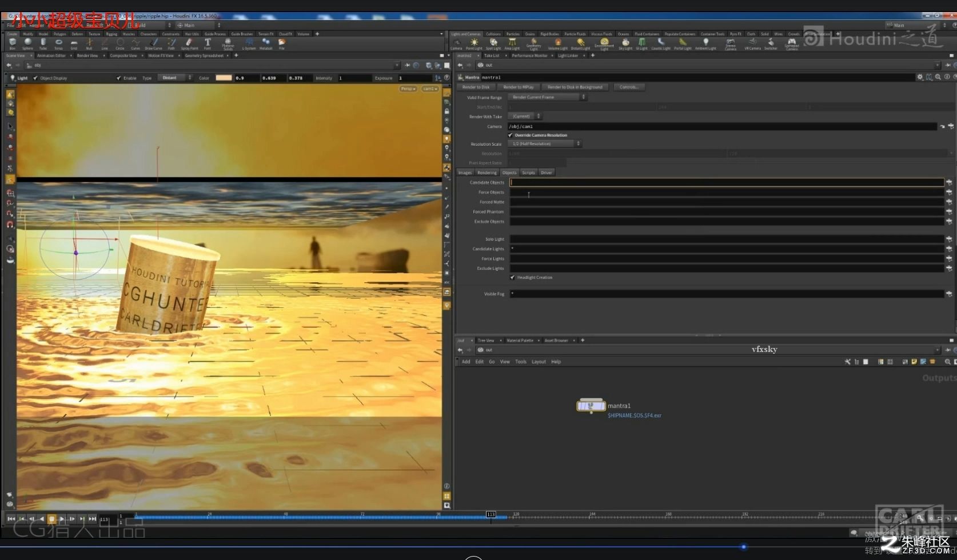Open the Mantra parameter gear menu
The width and height of the screenshot is (957, 560).
point(920,77)
